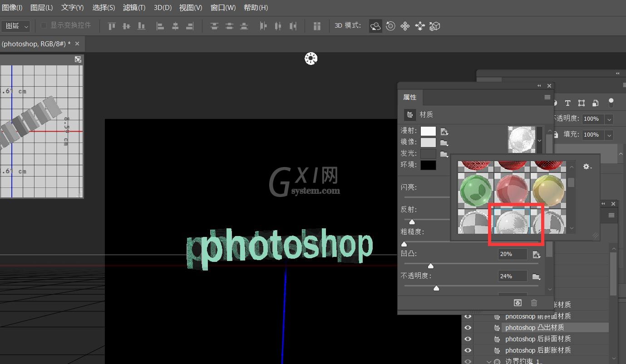Open the 填充 100% dropdown arrow
Image resolution: width=626 pixels, height=364 pixels.
609,135
